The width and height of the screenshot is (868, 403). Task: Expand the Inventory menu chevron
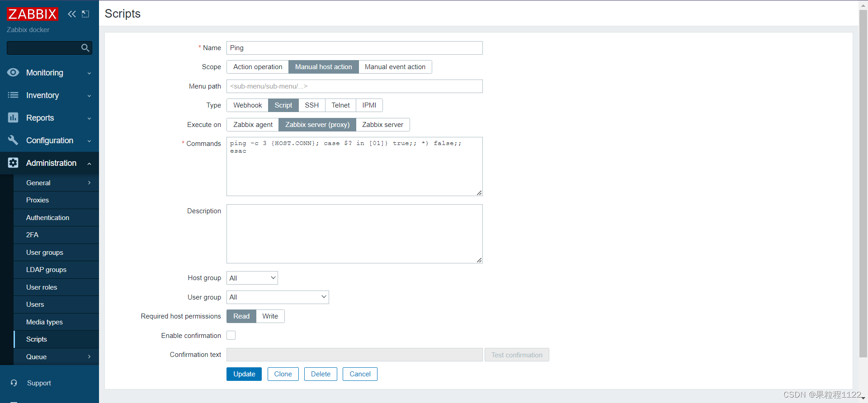coord(89,96)
